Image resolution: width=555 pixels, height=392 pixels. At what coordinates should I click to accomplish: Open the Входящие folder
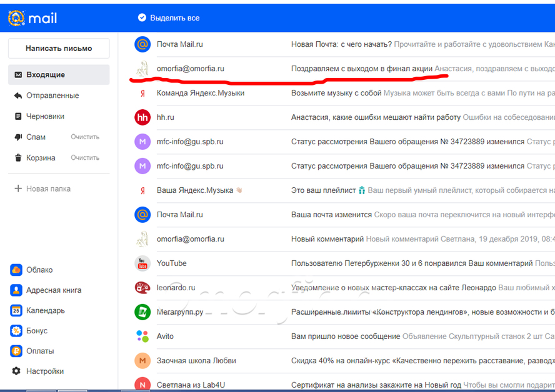59,74
